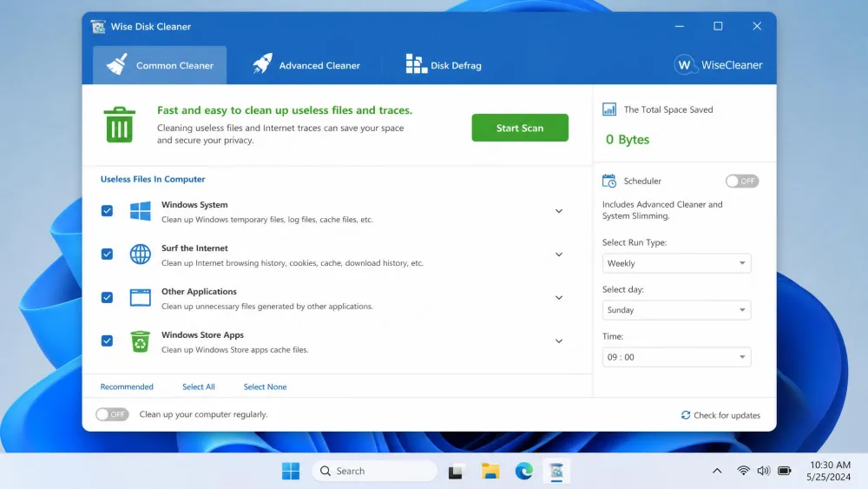Click the Wise Disk Cleaner taskbar icon

(556, 471)
